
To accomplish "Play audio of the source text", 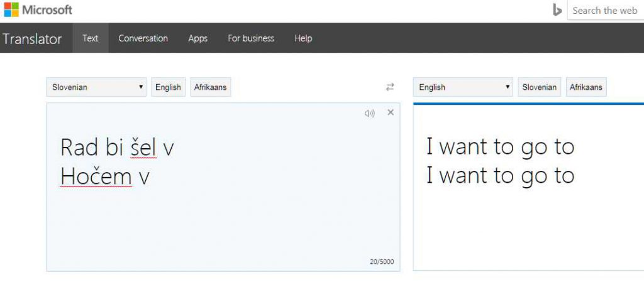I will pyautogui.click(x=369, y=113).
